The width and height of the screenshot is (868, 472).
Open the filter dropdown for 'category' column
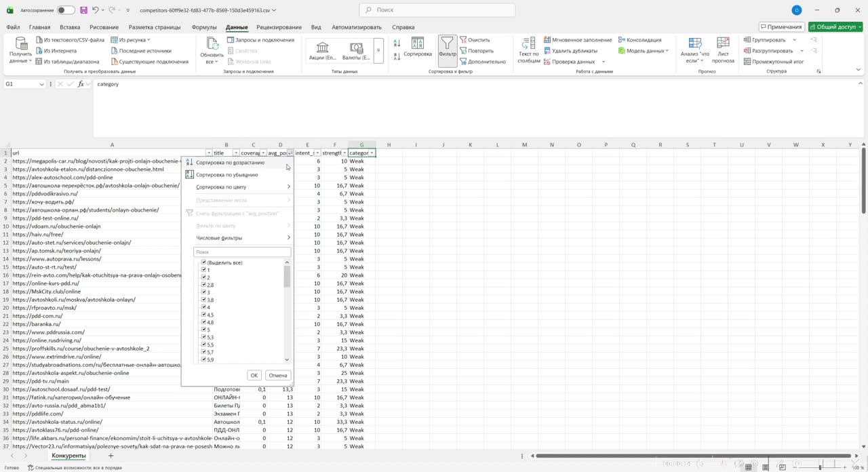click(372, 153)
